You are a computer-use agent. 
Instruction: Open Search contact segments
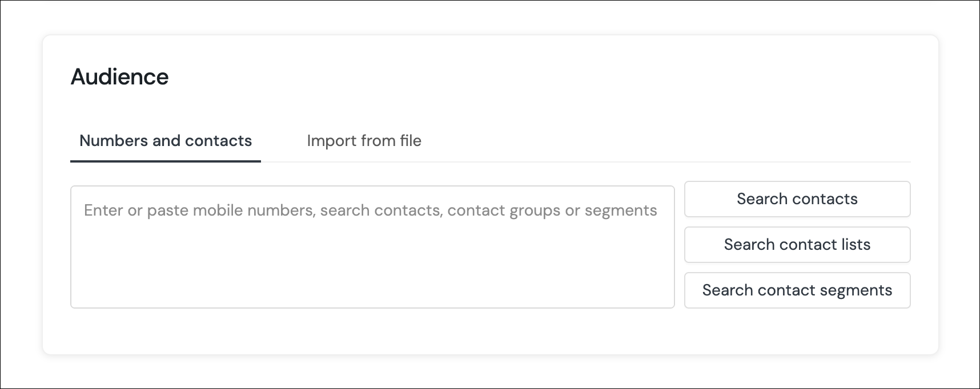pos(797,290)
